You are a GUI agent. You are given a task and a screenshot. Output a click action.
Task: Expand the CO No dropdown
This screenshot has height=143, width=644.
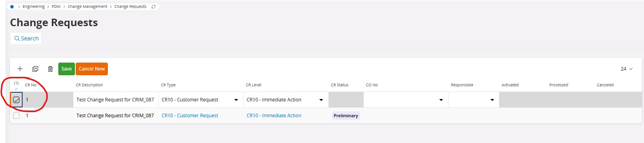coord(441,100)
